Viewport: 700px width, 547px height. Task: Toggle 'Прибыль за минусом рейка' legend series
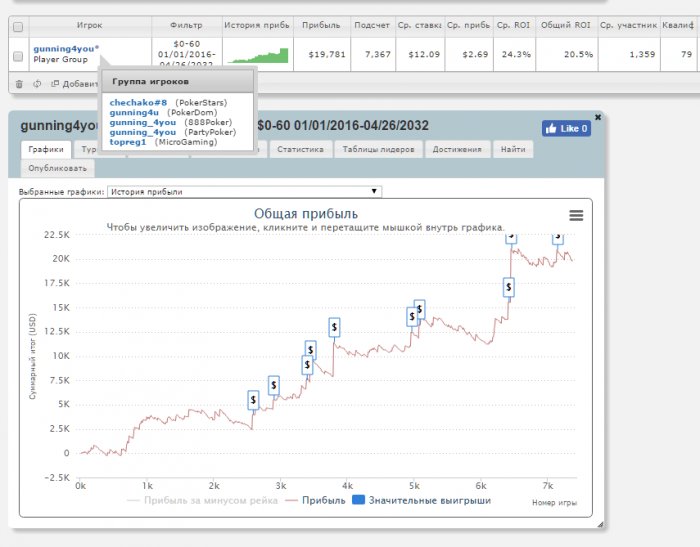click(x=202, y=500)
